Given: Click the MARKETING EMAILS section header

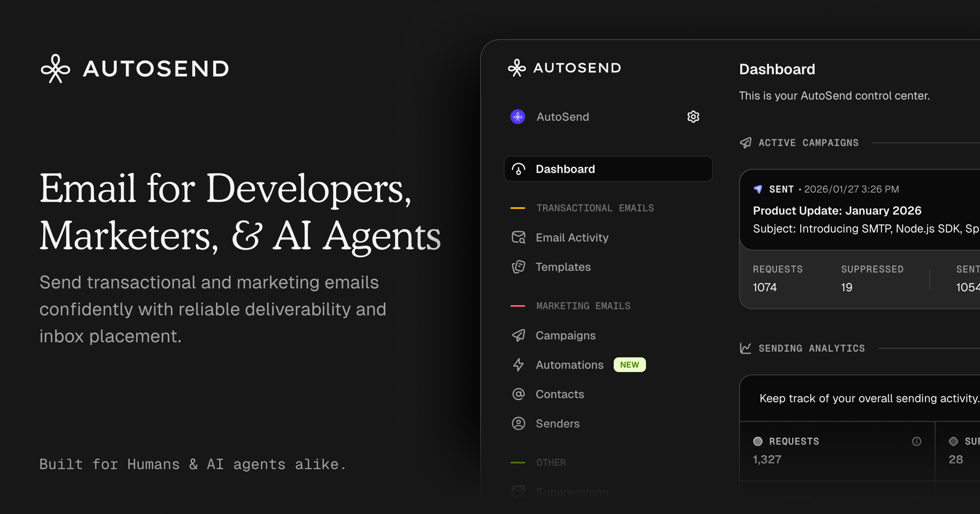Looking at the screenshot, I should 583,306.
